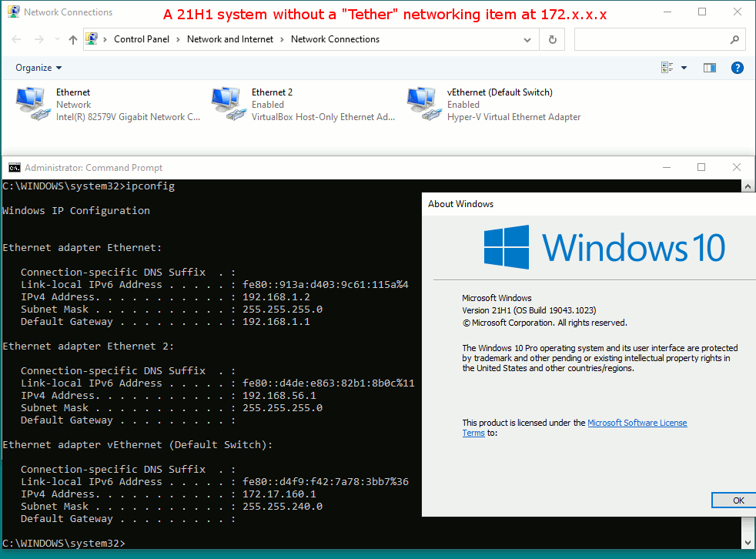Click the Windows 10 logo in About Windows
The width and height of the screenshot is (756, 559).
point(604,247)
